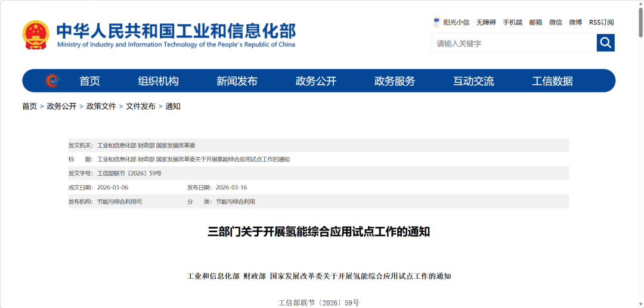Select 政务公开 in the navigation bar
The height and width of the screenshot is (308, 644).
(x=316, y=81)
